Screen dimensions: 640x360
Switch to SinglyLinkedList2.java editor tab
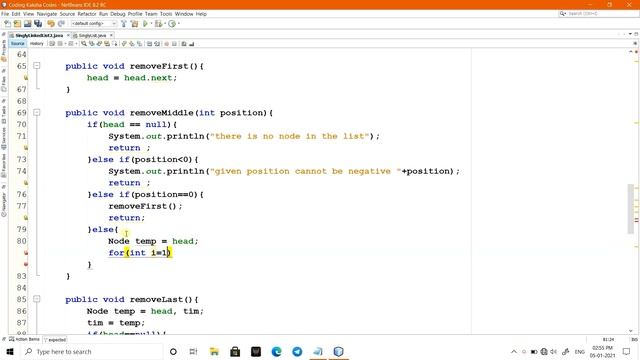(39, 36)
